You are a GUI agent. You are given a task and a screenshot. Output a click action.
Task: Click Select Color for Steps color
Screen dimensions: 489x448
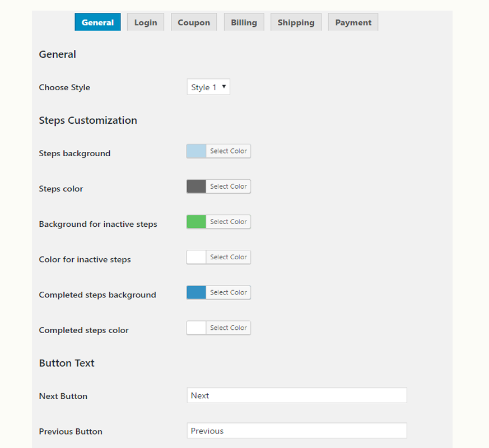(x=229, y=186)
